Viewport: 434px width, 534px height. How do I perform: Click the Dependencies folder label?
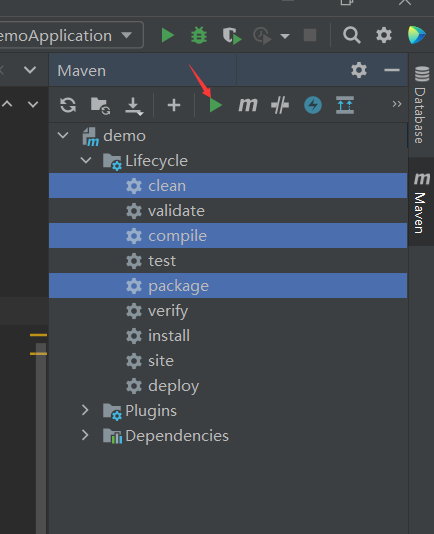pyautogui.click(x=177, y=436)
